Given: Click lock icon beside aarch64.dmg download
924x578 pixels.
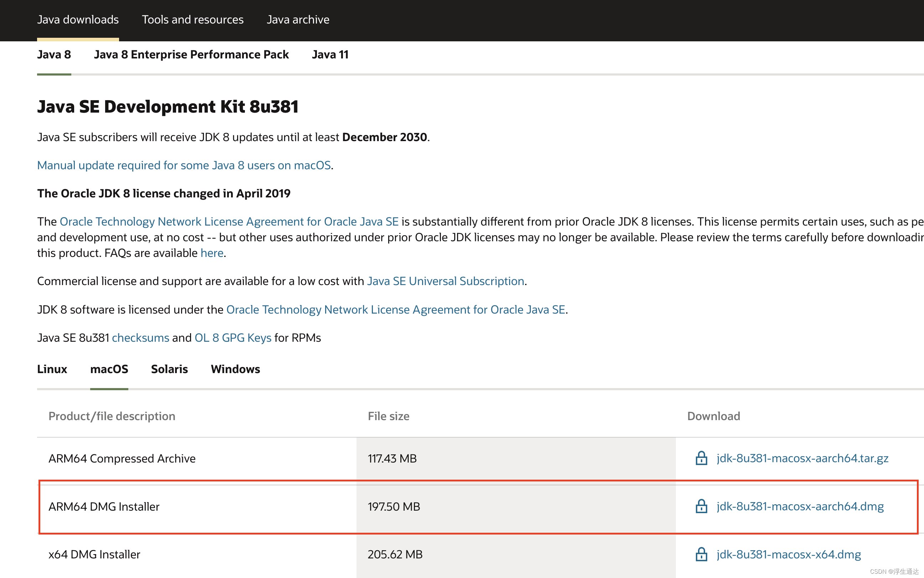Looking at the screenshot, I should 701,506.
